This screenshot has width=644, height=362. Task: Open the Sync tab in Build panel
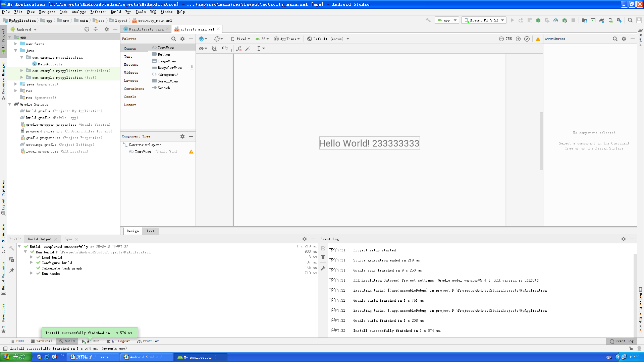point(68,239)
